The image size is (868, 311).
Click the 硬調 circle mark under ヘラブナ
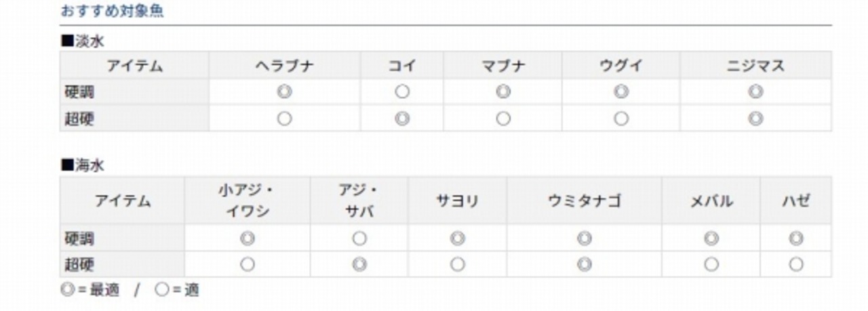(x=285, y=92)
